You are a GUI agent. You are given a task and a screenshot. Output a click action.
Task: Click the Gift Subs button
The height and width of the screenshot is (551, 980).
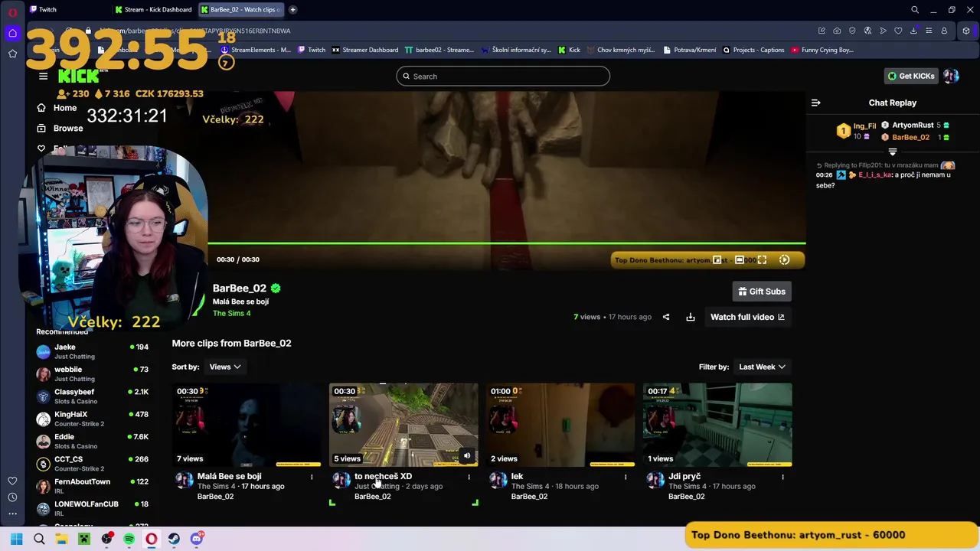pos(761,292)
